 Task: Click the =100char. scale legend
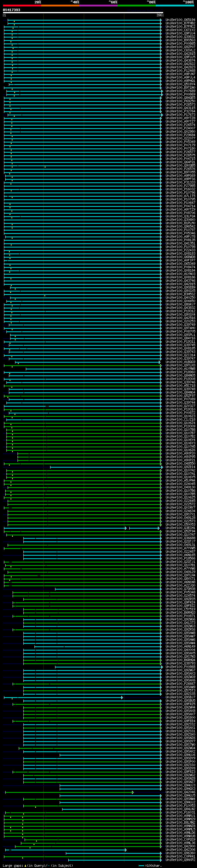[150, 866]
